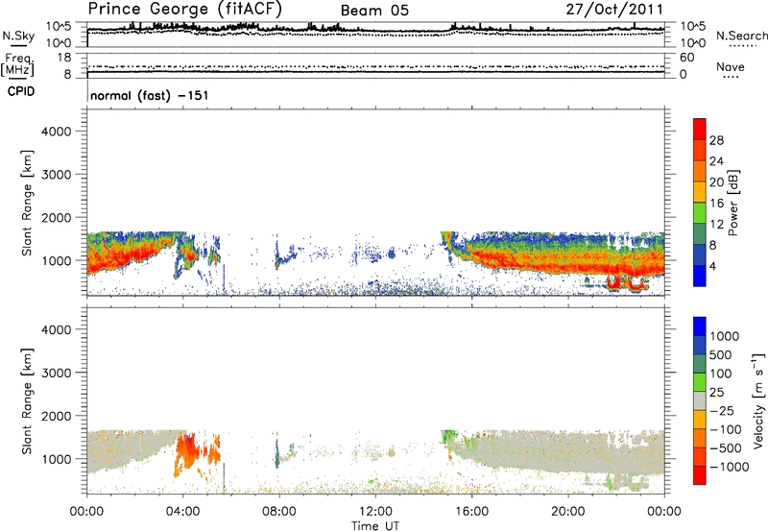This screenshot has height=532, width=768.
Task: Pick the light green 12–16 dB Power segment
Action: pyautogui.click(x=700, y=213)
